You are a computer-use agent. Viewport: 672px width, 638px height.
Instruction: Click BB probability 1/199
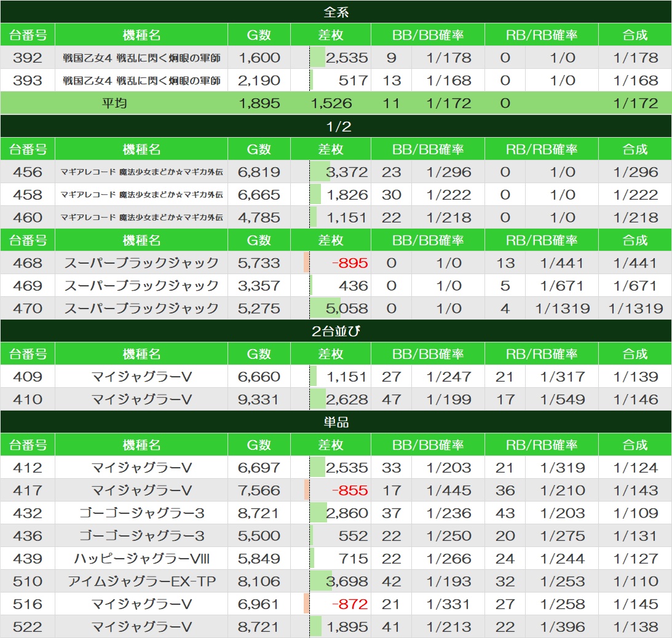[449, 399]
